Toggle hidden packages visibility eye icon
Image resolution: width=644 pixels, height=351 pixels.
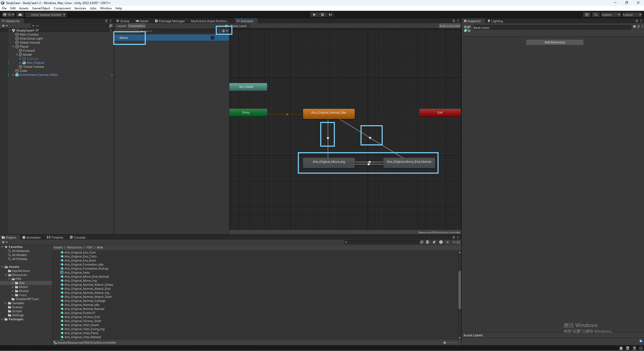[x=454, y=242]
